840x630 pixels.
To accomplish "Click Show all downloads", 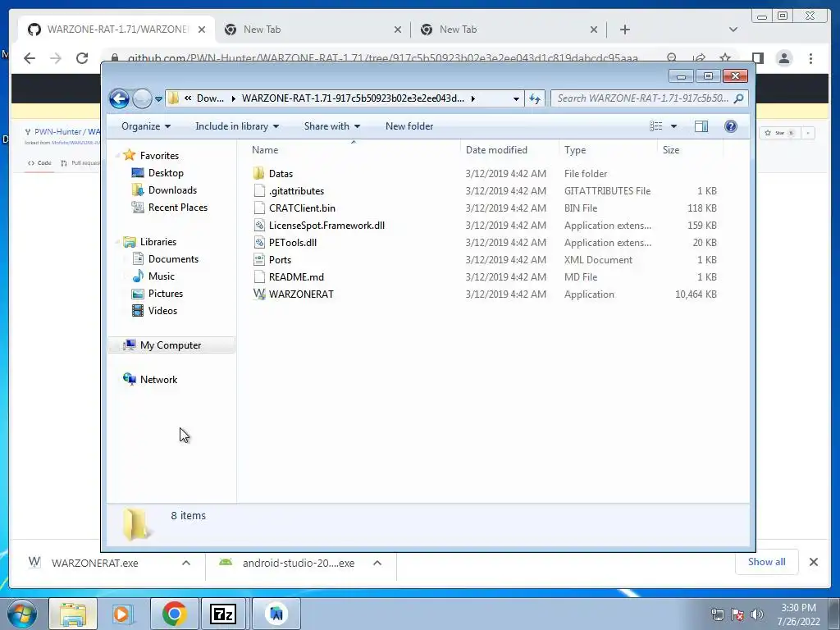I will [x=767, y=562].
